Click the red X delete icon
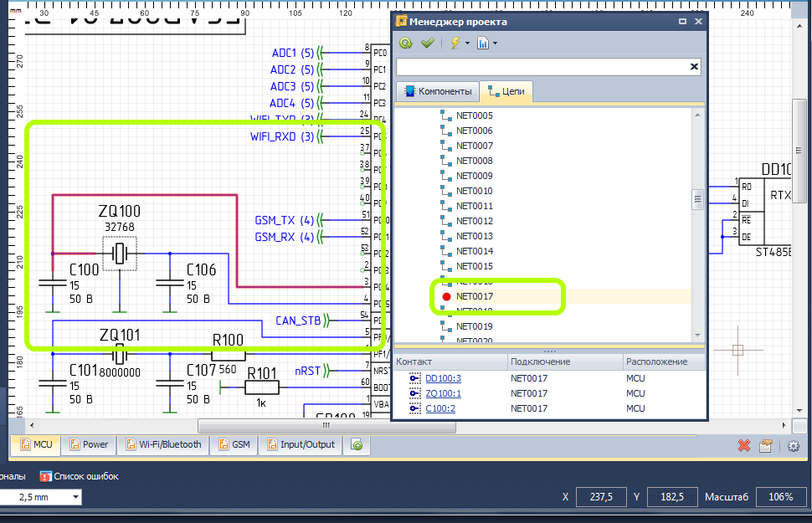Viewport: 812px width, 523px height. (x=743, y=445)
